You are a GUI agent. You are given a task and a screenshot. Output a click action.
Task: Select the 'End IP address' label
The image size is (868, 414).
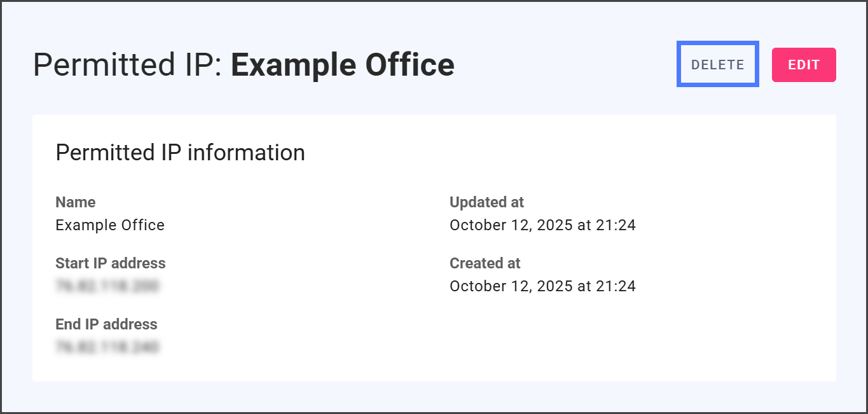(106, 324)
